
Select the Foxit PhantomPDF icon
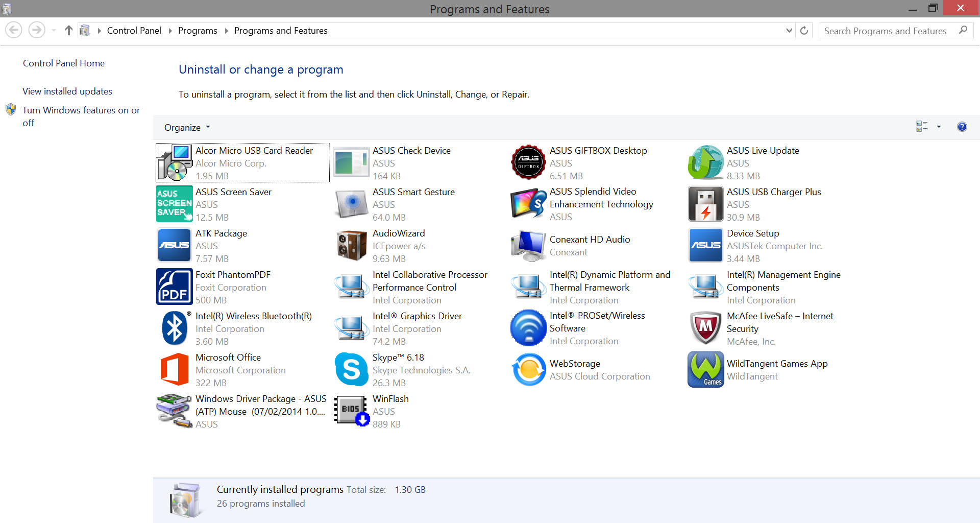175,287
